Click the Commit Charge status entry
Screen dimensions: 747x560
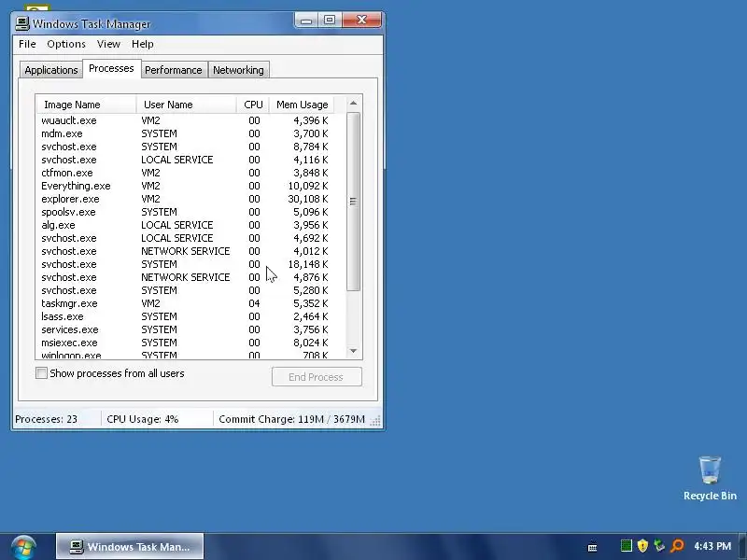[291, 419]
